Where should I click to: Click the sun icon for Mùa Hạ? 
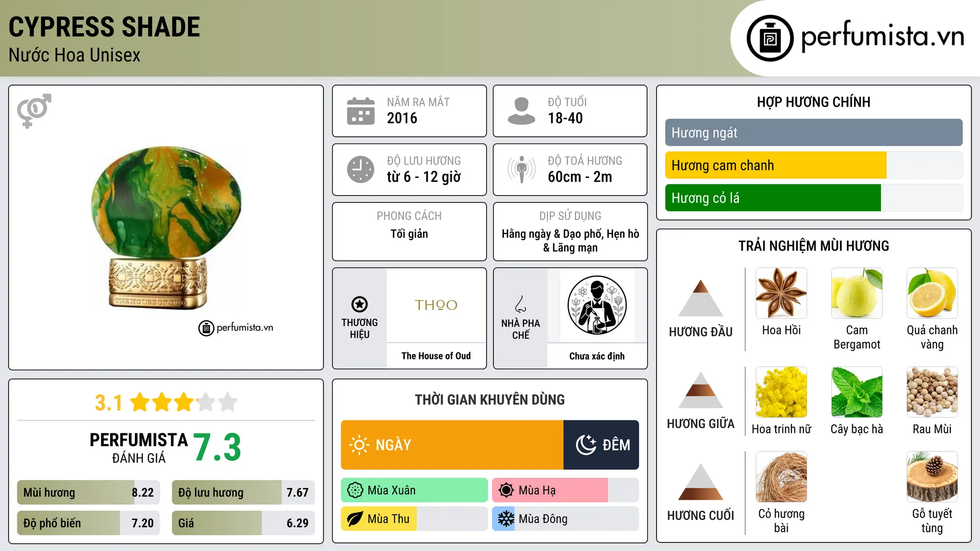pos(506,490)
